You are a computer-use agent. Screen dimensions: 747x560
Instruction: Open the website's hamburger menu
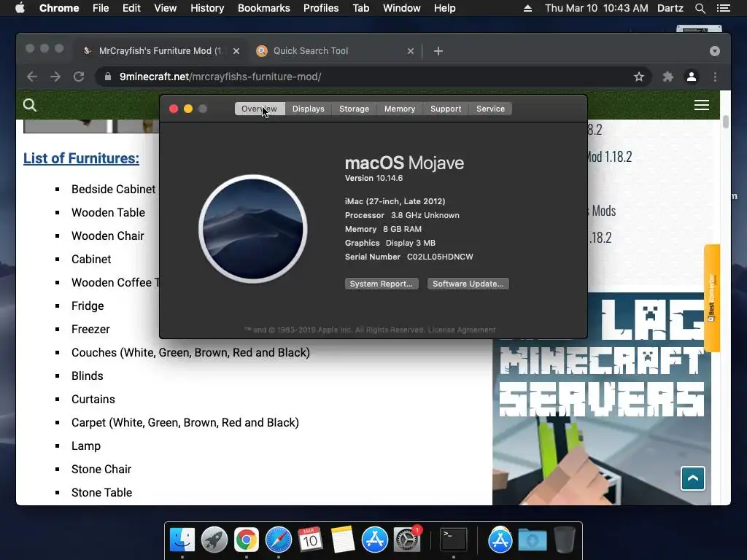701,105
